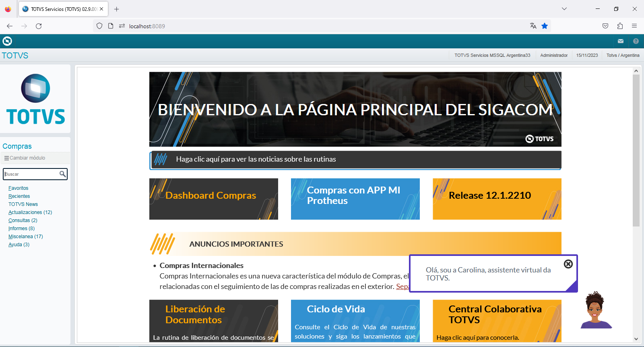Image resolution: width=644 pixels, height=347 pixels.
Task: Click the TOTVS round logo in teal header
Action: 7,41
